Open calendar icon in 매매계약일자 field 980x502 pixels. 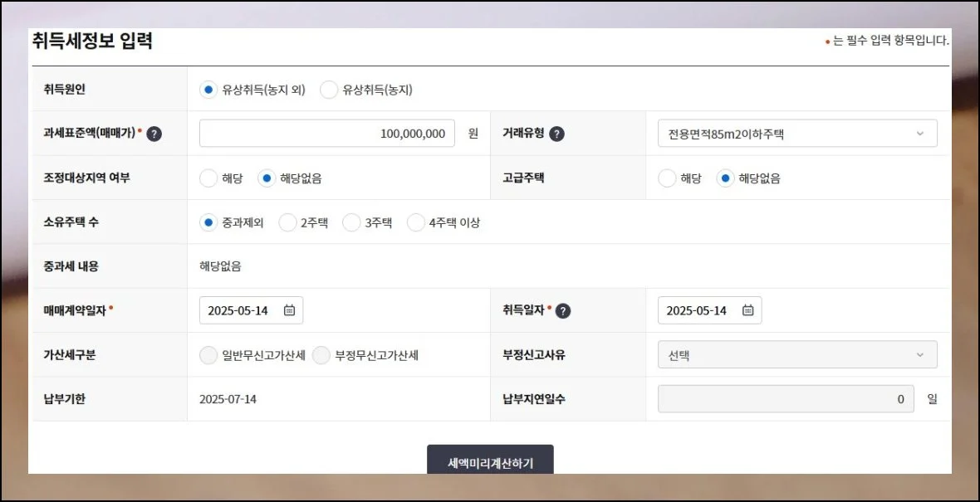pos(289,310)
